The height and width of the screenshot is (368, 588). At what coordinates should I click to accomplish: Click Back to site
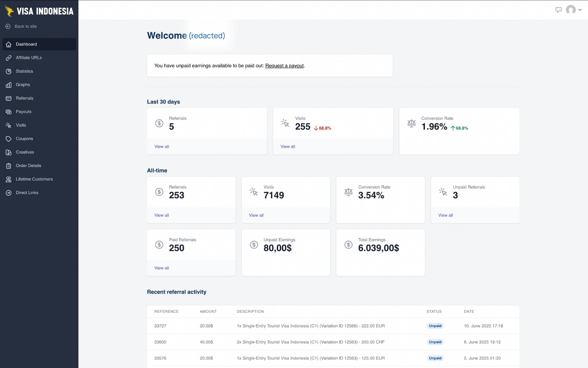pyautogui.click(x=25, y=26)
